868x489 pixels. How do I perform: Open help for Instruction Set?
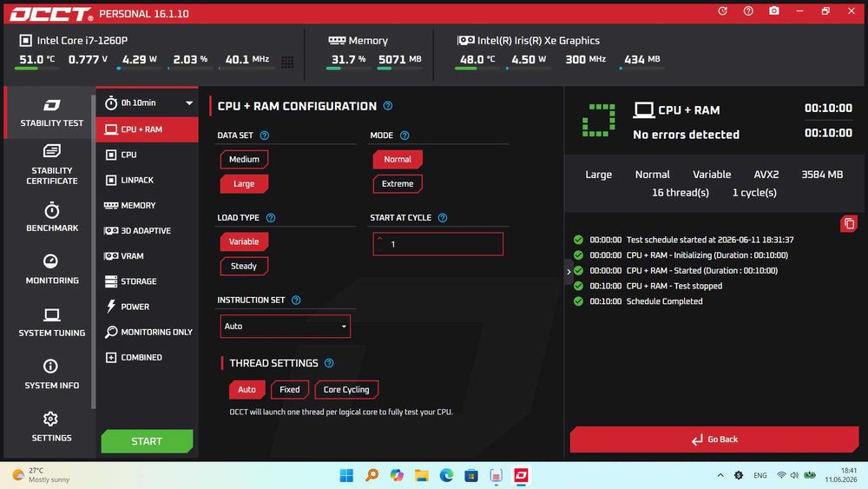click(x=296, y=301)
